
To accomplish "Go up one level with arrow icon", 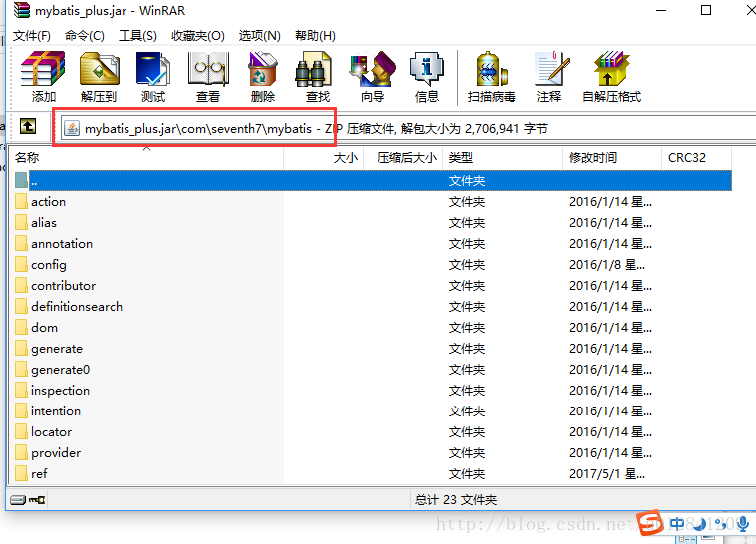I will tap(28, 127).
